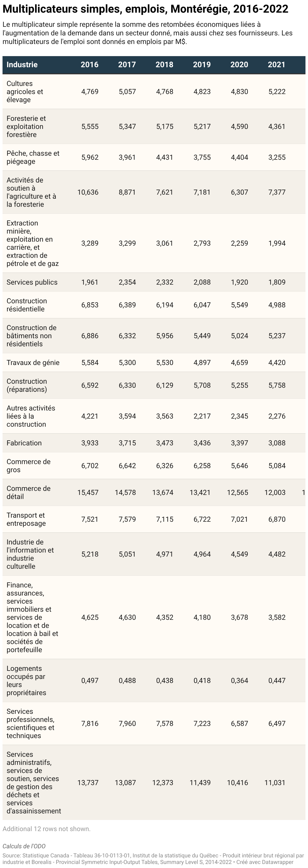
Task: Sort by the 2019 column header
Action: pyautogui.click(x=202, y=65)
